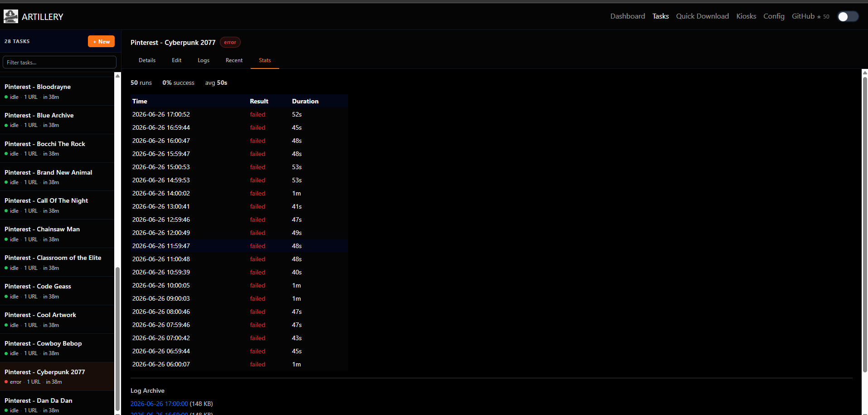Switch to the Recent tab
Image resolution: width=868 pixels, height=415 pixels.
click(x=234, y=60)
